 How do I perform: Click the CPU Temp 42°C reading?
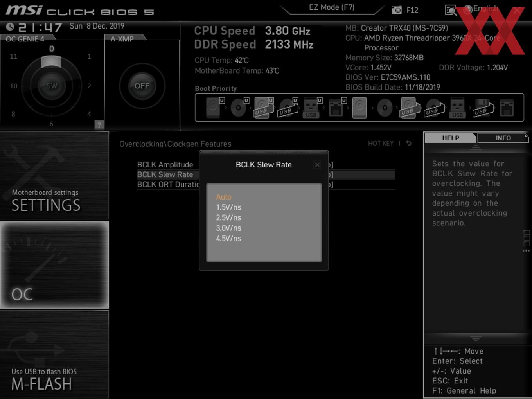click(222, 60)
